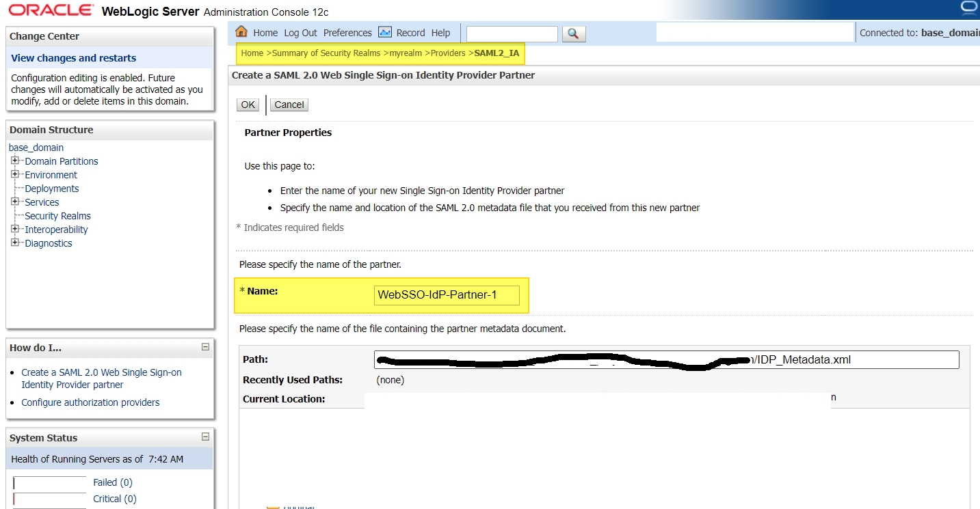View Critical (0) servers
Viewport: 980px width, 509px height.
pyautogui.click(x=115, y=499)
